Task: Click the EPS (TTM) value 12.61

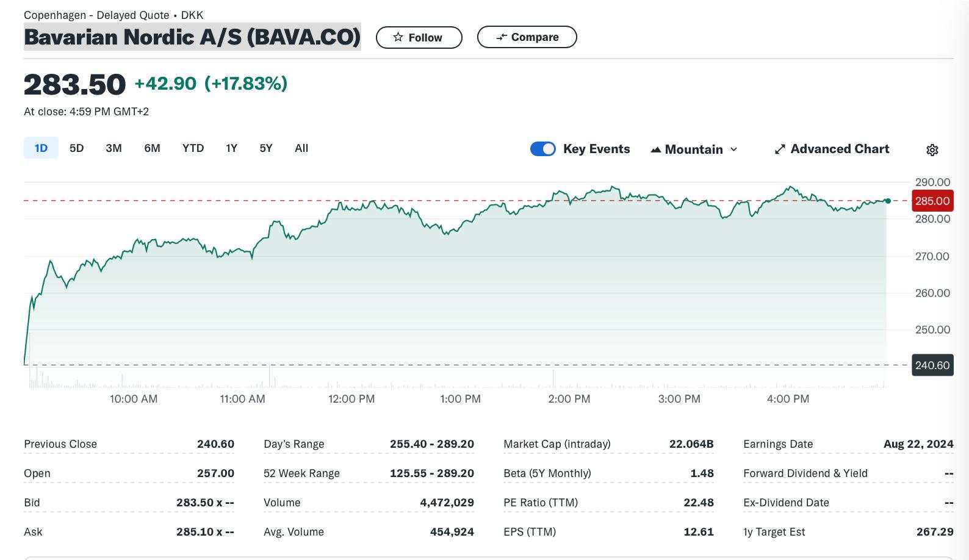Action: pos(699,532)
